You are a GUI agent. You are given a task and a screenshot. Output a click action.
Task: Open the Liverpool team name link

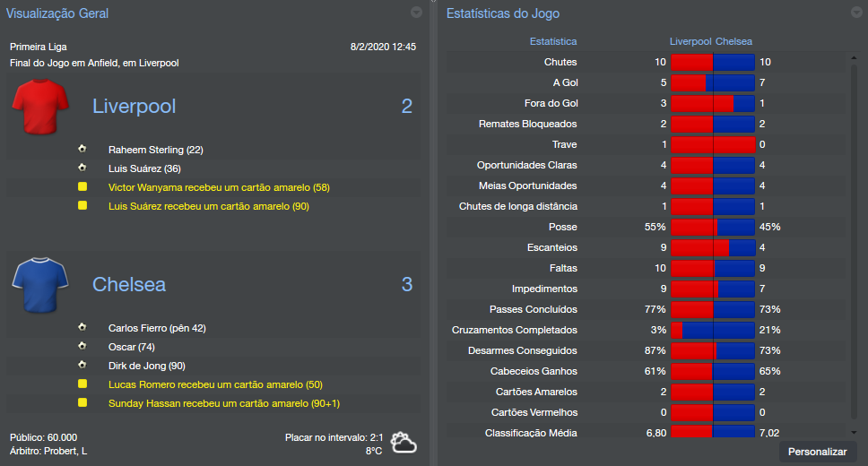pyautogui.click(x=134, y=107)
